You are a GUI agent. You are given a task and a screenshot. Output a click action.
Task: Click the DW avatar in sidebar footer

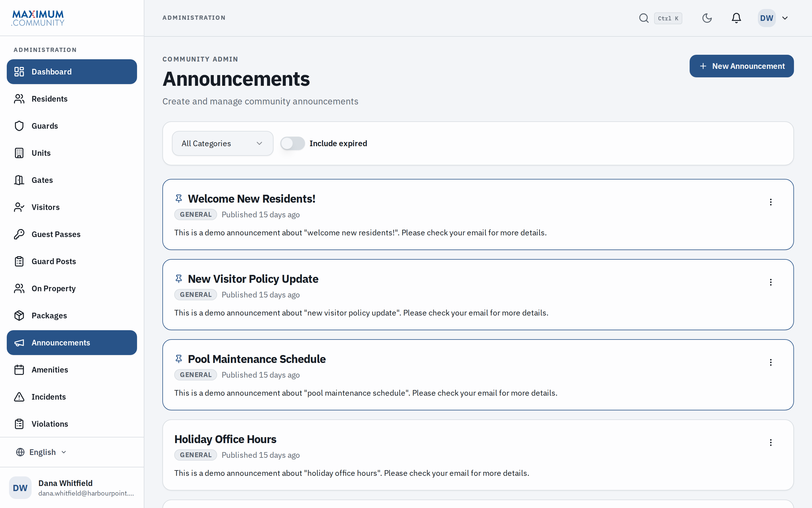(x=20, y=488)
